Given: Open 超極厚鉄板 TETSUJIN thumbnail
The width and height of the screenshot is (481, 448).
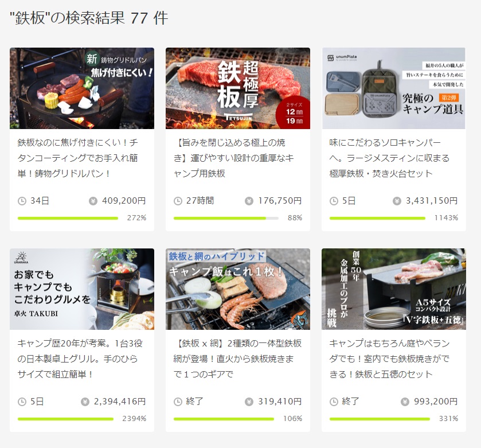Looking at the screenshot, I should point(238,88).
